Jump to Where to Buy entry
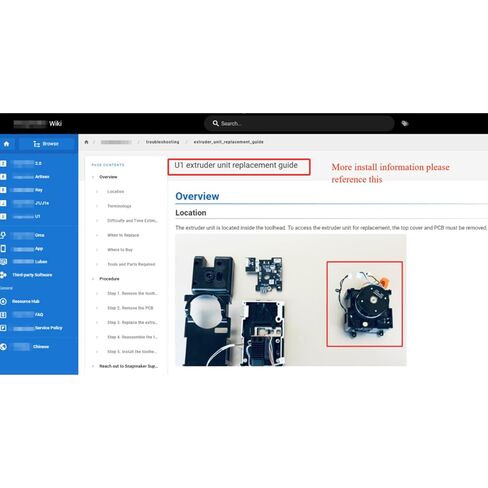 (120, 250)
